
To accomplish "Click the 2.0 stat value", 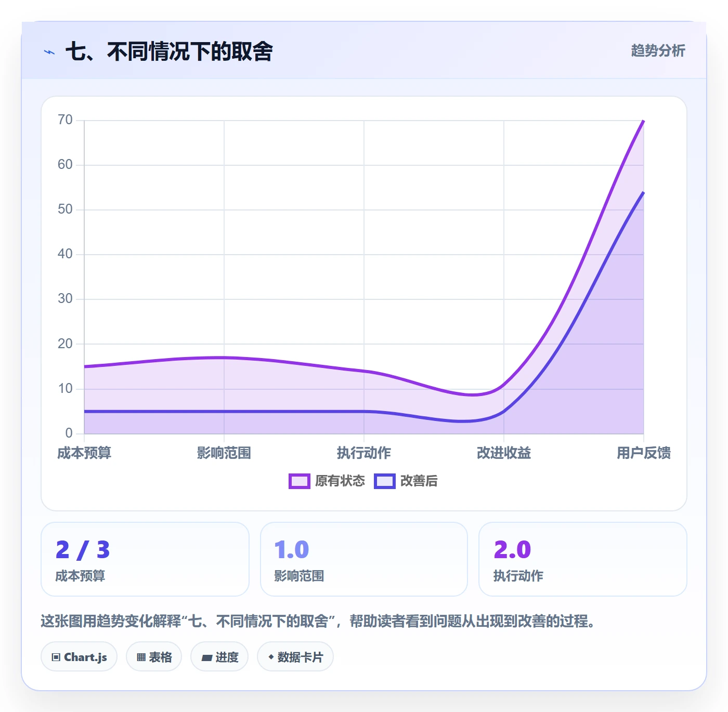I will (512, 550).
